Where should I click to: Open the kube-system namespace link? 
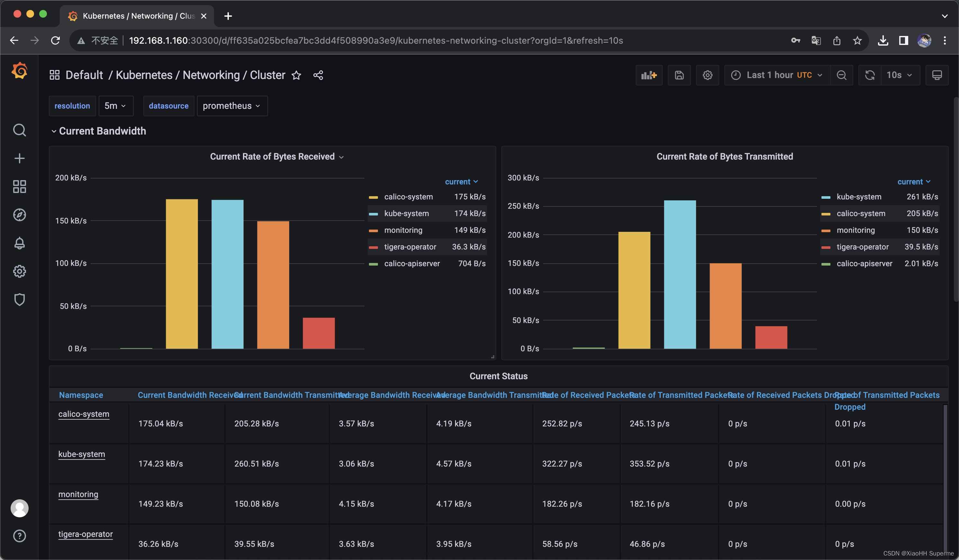[x=81, y=454]
